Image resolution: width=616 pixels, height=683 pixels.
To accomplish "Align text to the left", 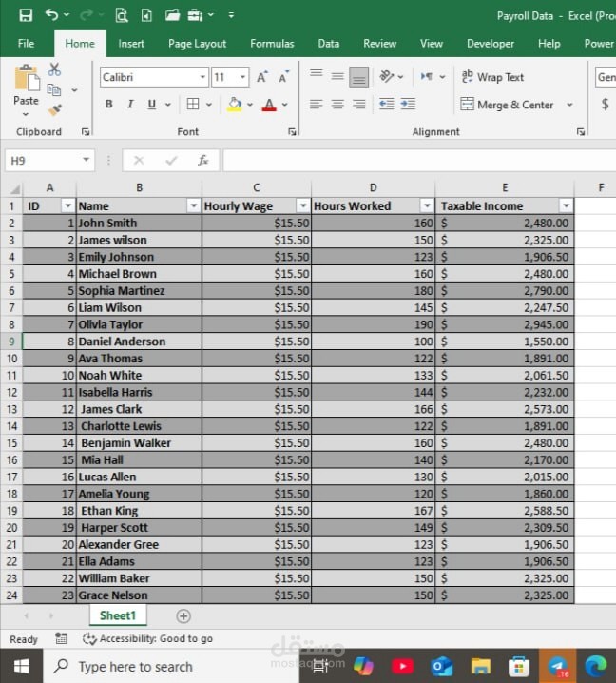I will point(316,104).
